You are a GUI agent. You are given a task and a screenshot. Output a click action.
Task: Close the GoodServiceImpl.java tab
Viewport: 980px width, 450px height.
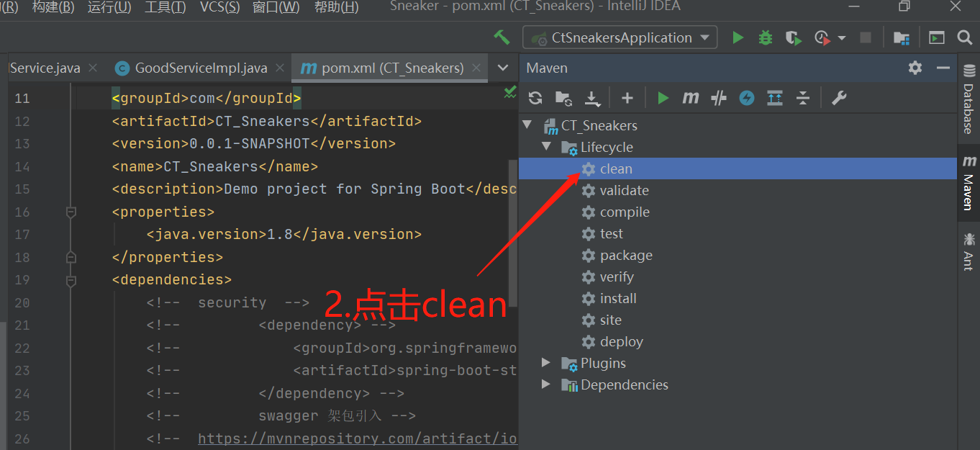pyautogui.click(x=280, y=68)
